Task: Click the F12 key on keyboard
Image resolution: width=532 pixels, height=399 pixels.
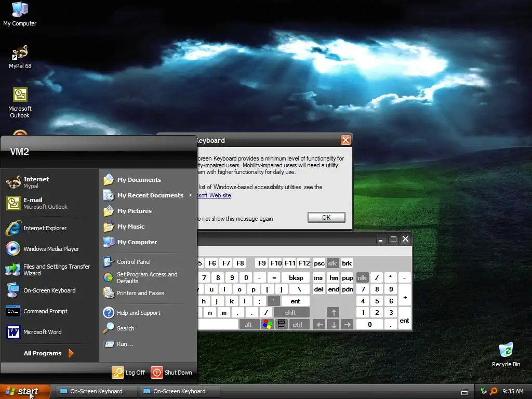Action: [x=304, y=263]
